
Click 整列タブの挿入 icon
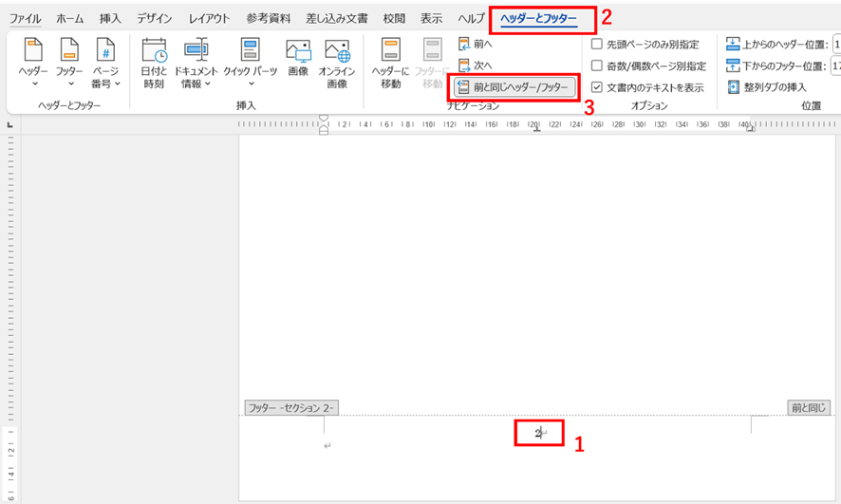[x=734, y=87]
